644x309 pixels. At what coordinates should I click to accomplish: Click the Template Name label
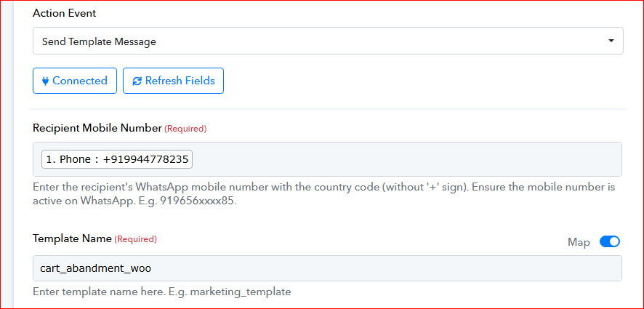coord(72,238)
